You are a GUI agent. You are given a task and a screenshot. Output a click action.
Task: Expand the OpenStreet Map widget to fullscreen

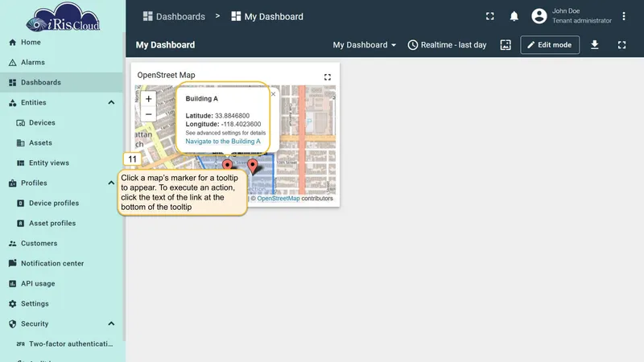[x=328, y=77]
